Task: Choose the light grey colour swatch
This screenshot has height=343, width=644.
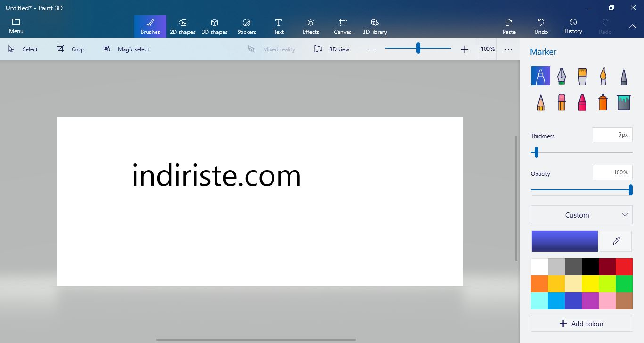Action: click(x=556, y=267)
